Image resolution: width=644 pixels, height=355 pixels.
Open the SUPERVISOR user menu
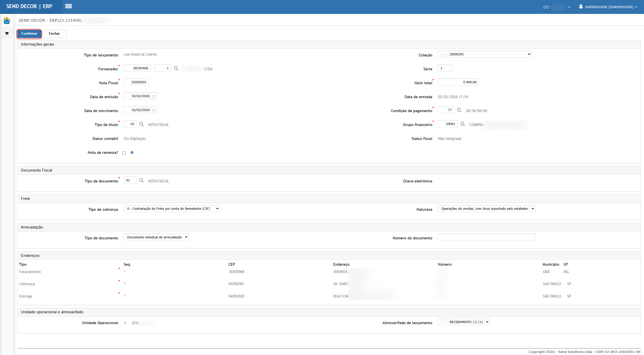click(608, 7)
